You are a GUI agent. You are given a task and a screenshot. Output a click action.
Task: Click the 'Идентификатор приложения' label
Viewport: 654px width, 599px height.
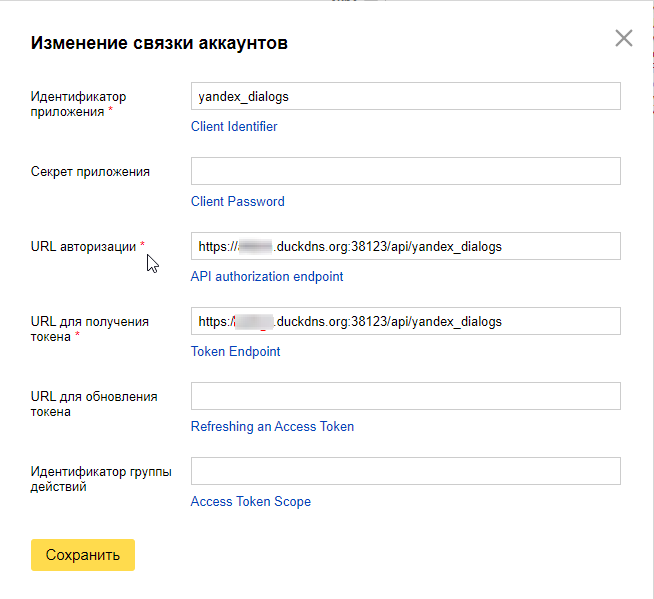(78, 104)
